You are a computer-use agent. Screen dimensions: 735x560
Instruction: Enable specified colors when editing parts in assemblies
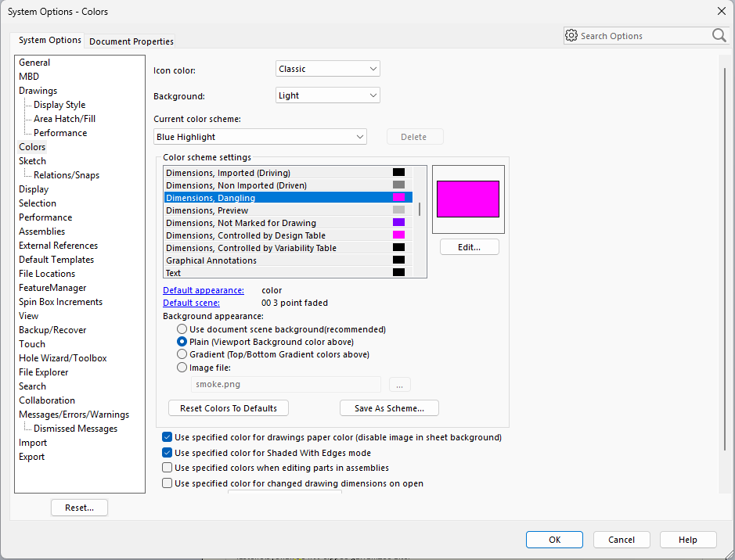click(168, 468)
